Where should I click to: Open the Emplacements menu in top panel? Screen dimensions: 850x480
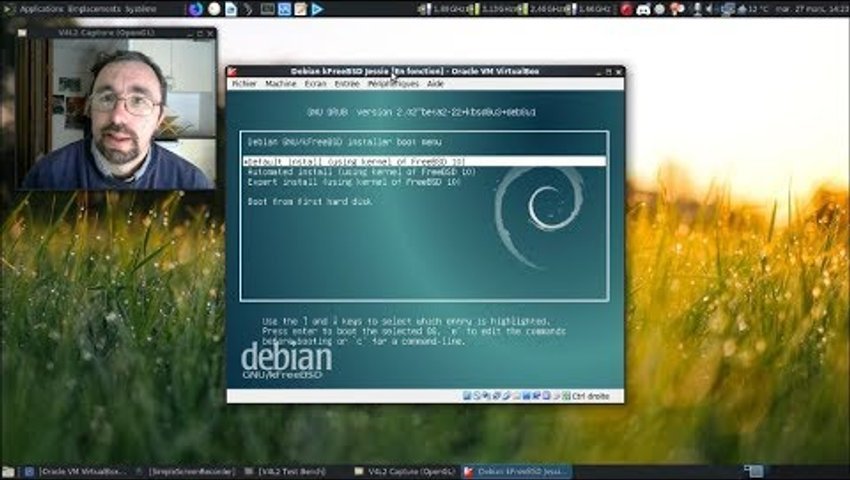click(x=94, y=9)
